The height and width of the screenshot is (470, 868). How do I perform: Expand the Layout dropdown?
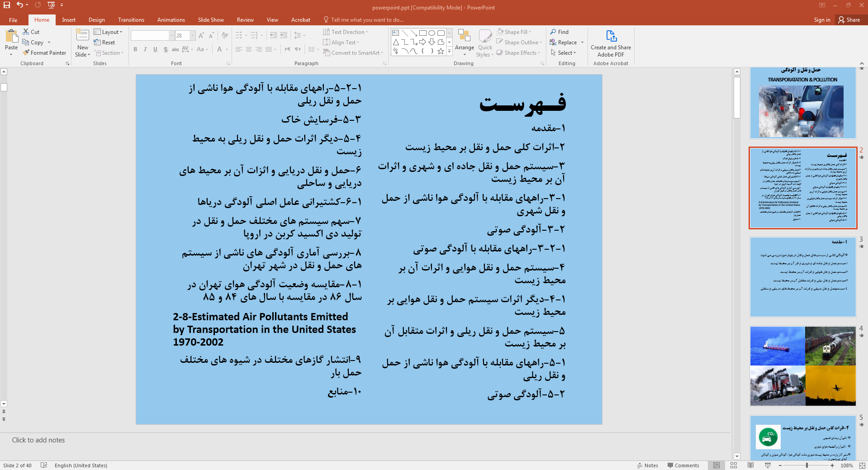point(109,32)
